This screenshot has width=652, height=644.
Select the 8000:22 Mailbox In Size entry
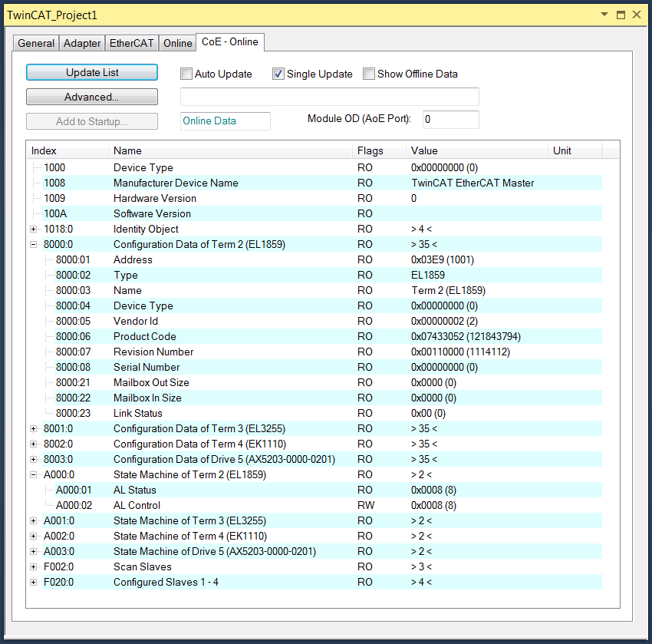(328, 398)
